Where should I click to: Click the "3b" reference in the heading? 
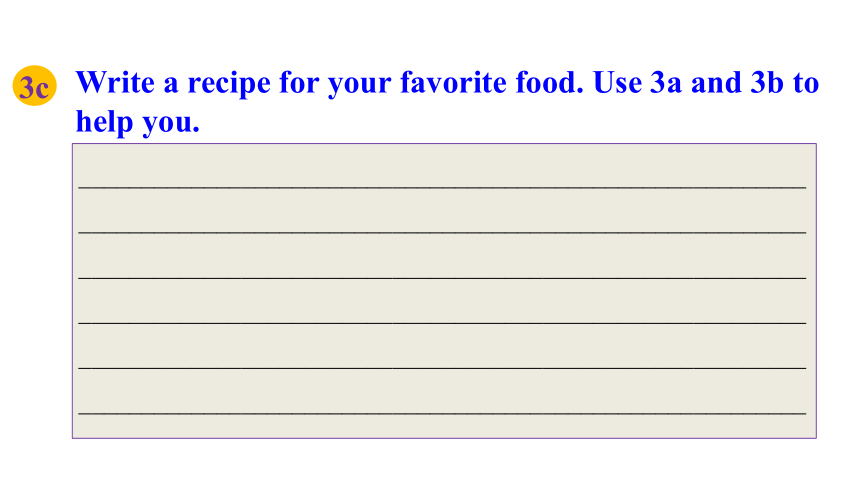[x=767, y=83]
